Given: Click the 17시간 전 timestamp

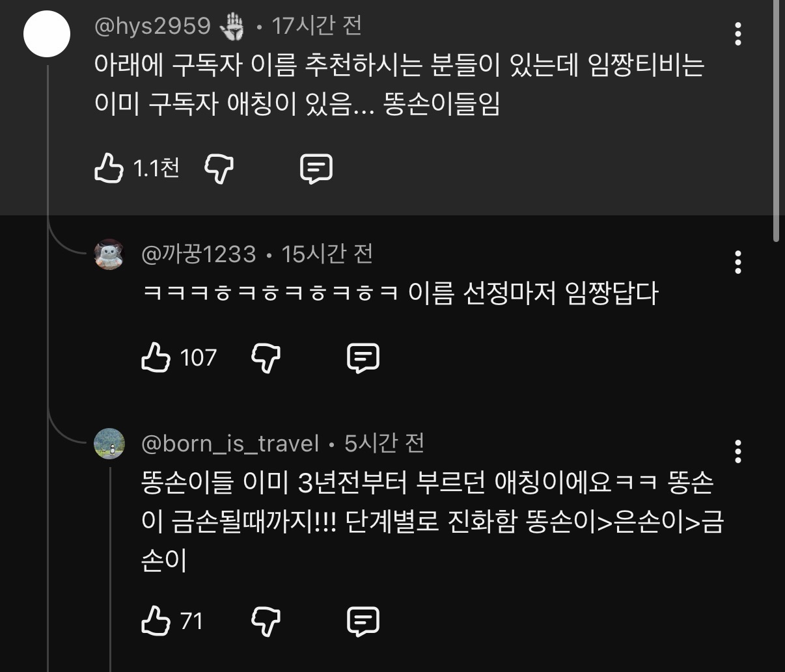Looking at the screenshot, I should [x=316, y=26].
